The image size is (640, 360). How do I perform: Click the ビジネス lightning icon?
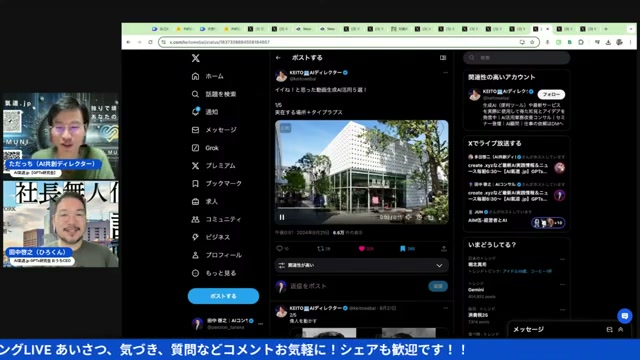[x=196, y=237]
